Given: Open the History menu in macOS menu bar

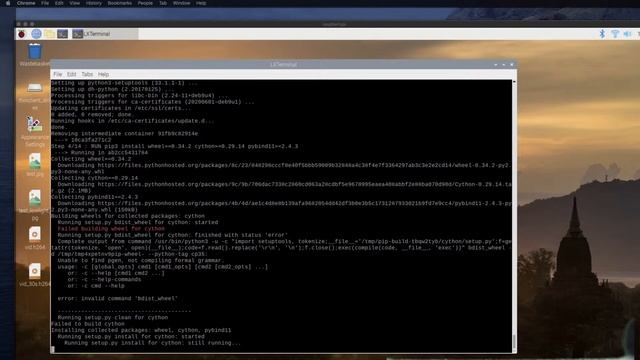Looking at the screenshot, I should (x=93, y=3).
